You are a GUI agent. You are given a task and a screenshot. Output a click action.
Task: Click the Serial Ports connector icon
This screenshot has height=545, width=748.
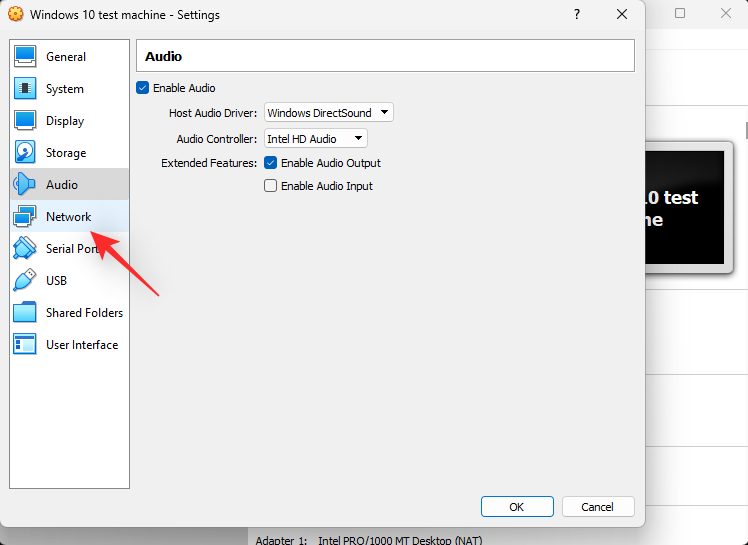pos(25,249)
